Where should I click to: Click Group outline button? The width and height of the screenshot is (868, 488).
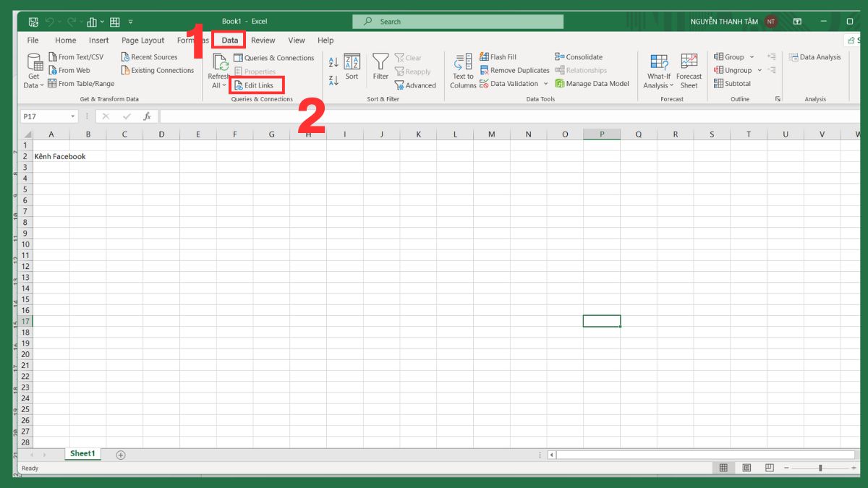point(729,57)
